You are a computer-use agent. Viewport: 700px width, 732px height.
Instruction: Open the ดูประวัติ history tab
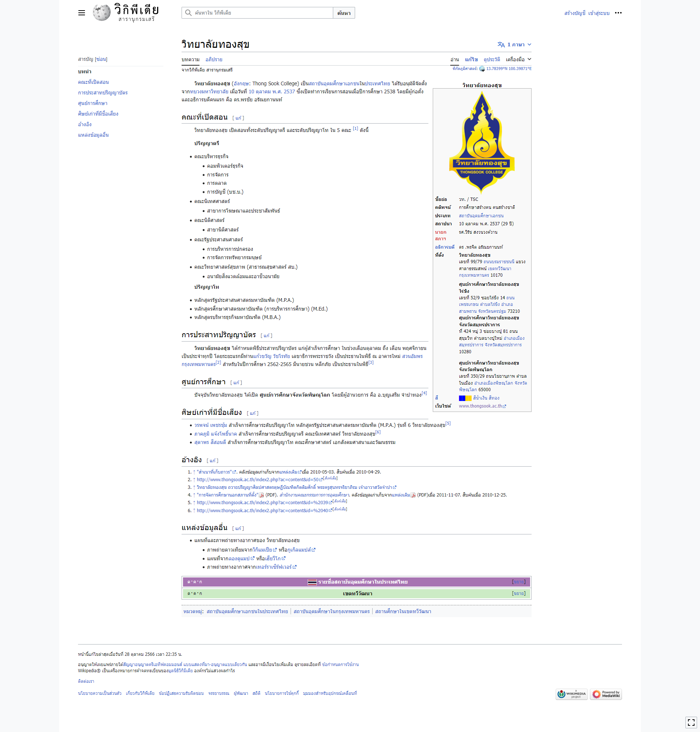[x=491, y=60]
